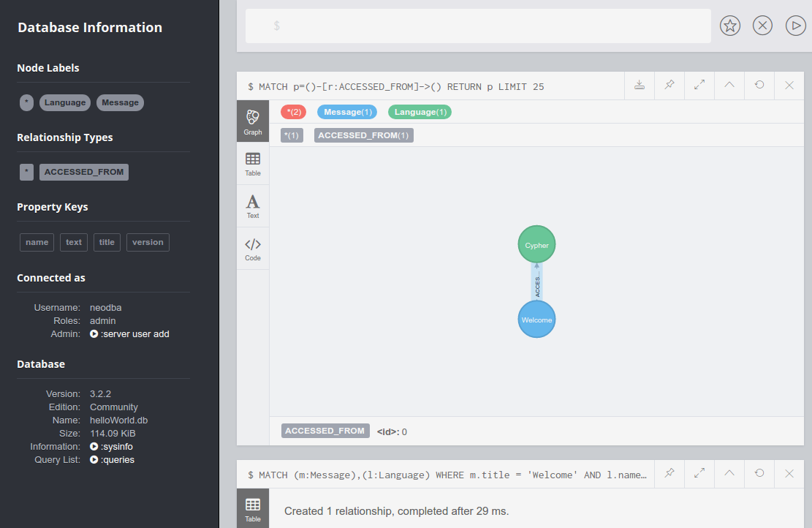
Task: Click ACCESSED_FROM tag in status bar
Action: point(325,431)
